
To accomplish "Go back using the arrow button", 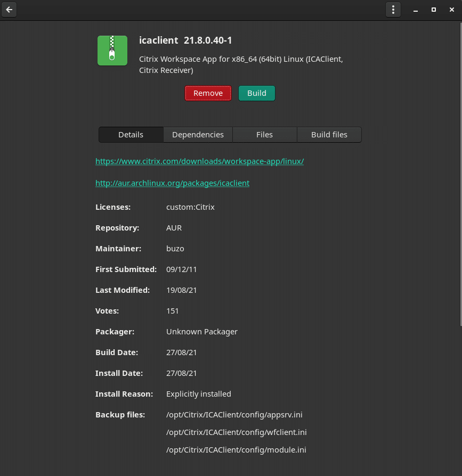I will [x=9, y=10].
